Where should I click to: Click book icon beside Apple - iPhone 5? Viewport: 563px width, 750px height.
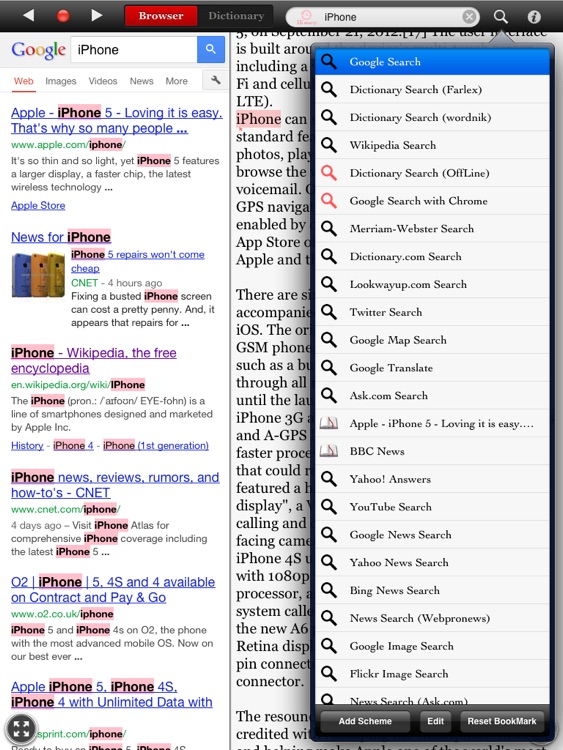pyautogui.click(x=329, y=423)
